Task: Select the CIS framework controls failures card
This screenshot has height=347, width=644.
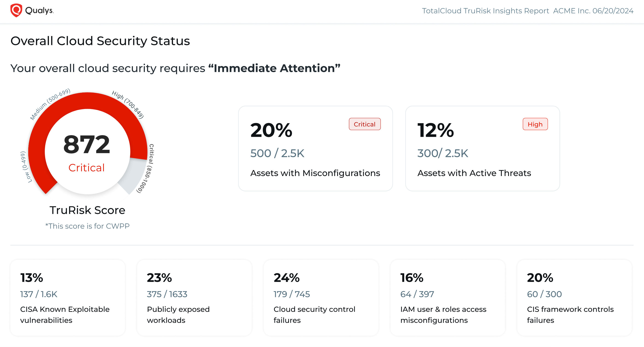Action: point(574,297)
